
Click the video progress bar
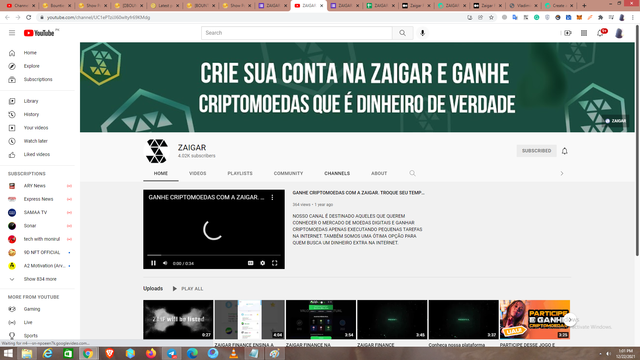click(x=214, y=255)
